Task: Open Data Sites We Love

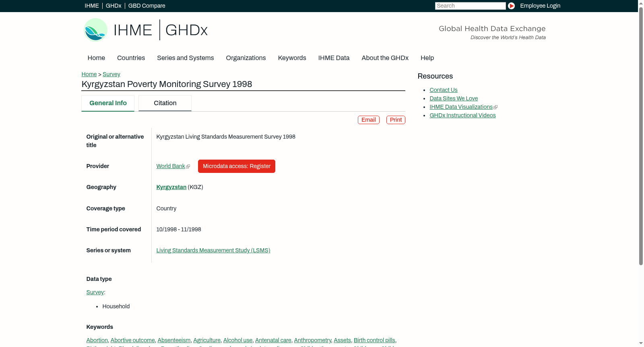Action: point(454,98)
